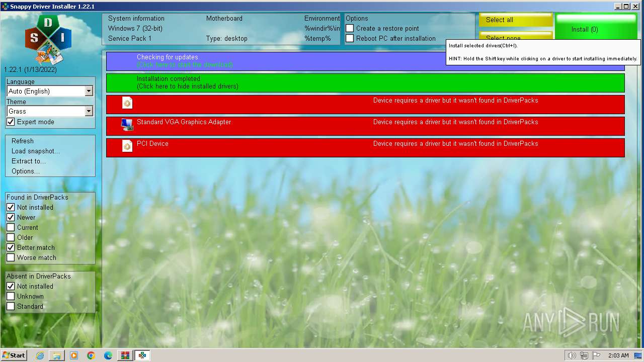Click the %temp% environment entry
The height and width of the screenshot is (362, 644).
pyautogui.click(x=317, y=39)
